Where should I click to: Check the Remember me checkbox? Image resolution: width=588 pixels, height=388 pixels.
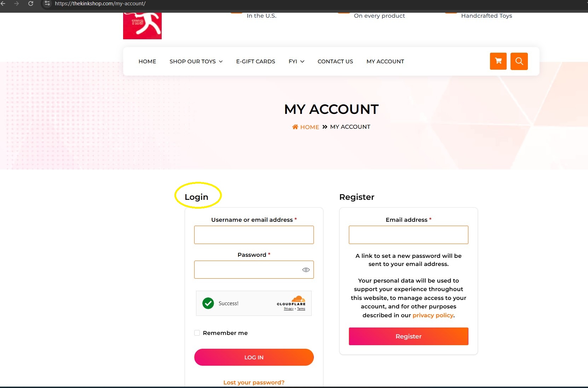[x=197, y=333]
